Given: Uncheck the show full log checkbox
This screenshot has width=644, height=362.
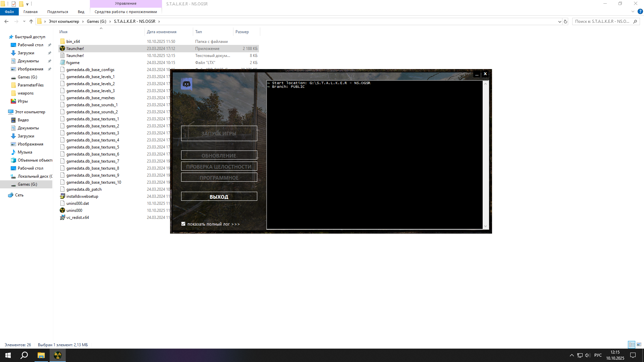Looking at the screenshot, I should point(183,224).
